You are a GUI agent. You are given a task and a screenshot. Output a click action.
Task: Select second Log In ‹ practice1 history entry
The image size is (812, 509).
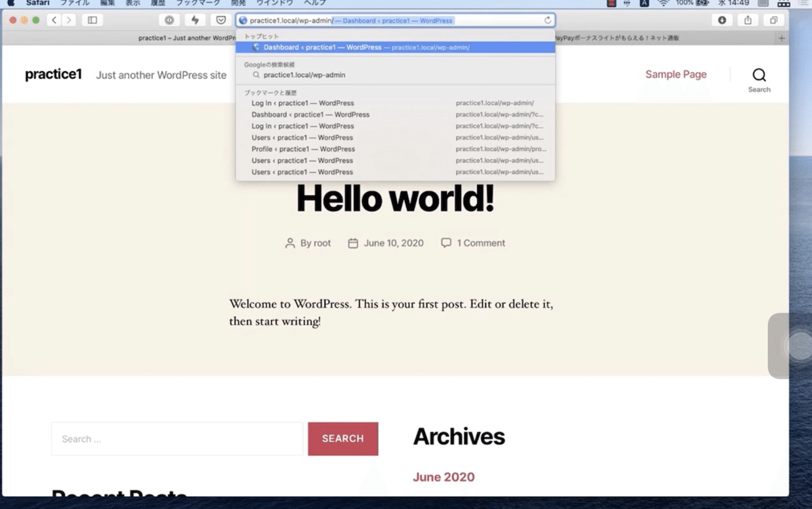click(x=395, y=127)
